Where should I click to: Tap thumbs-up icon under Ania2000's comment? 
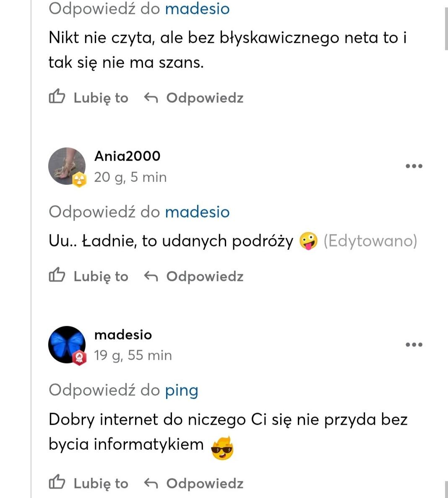coord(57,276)
